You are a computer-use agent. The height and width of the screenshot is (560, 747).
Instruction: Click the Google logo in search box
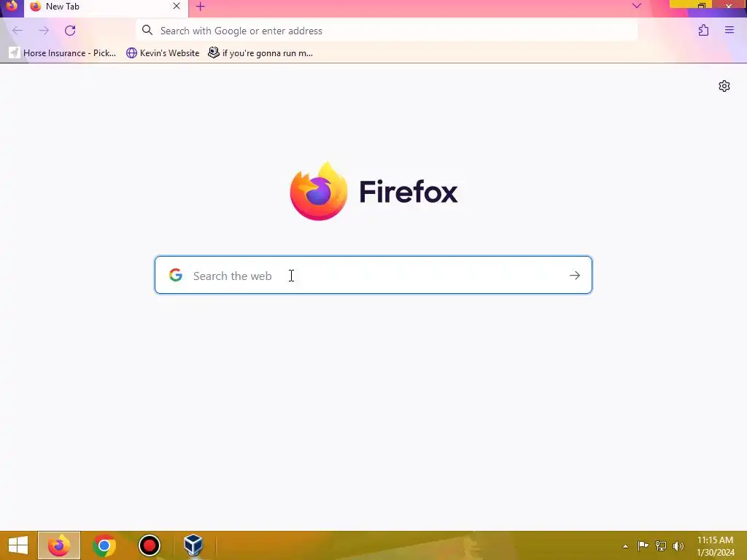point(176,275)
